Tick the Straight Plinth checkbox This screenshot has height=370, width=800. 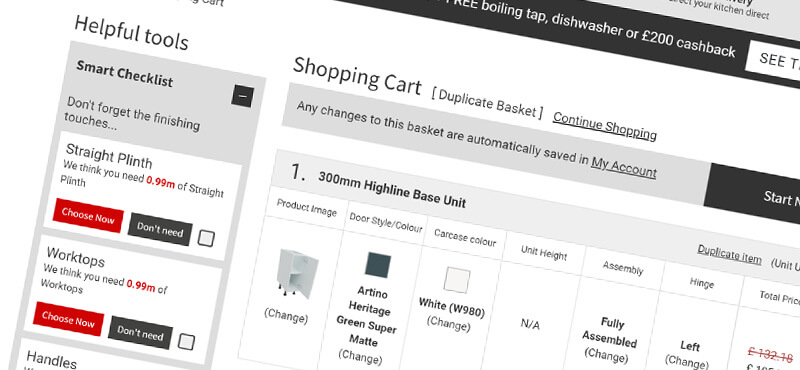point(206,238)
